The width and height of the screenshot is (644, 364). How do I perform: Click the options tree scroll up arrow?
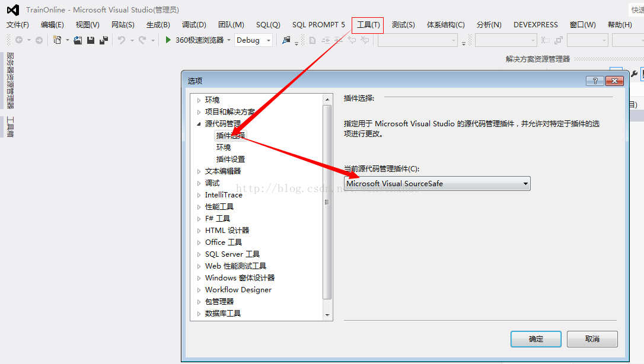[327, 100]
